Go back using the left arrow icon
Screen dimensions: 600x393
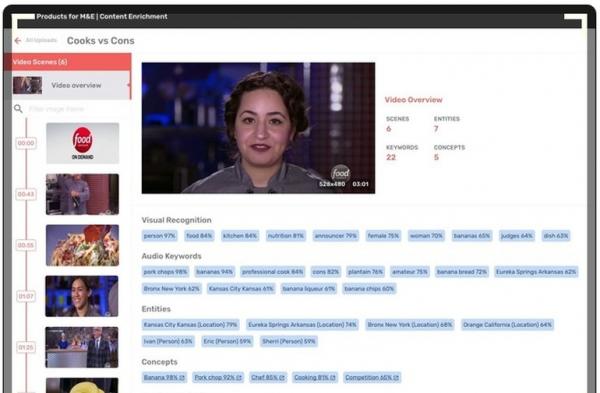18,41
